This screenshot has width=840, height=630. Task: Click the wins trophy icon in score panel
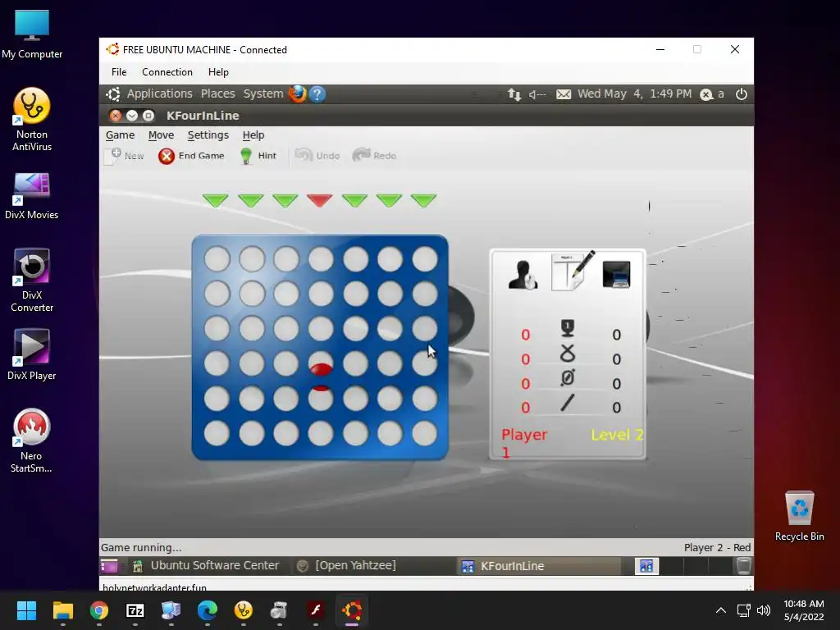pos(568,328)
